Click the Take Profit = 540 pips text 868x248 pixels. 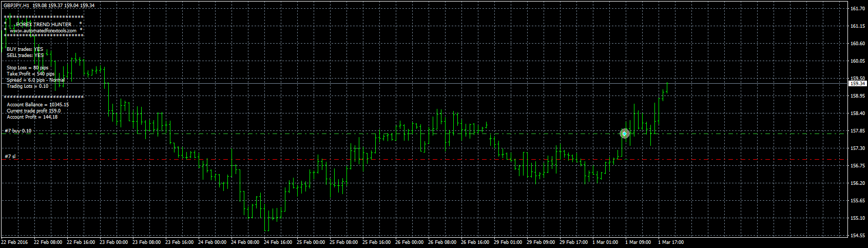[30, 74]
